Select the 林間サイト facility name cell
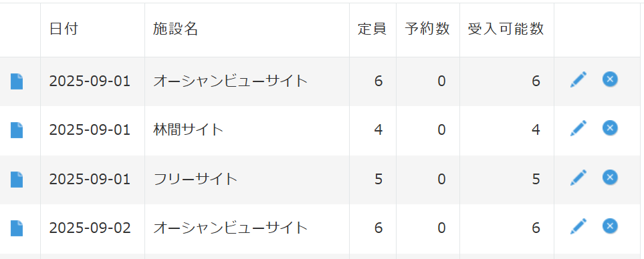The width and height of the screenshot is (644, 259). [x=247, y=130]
